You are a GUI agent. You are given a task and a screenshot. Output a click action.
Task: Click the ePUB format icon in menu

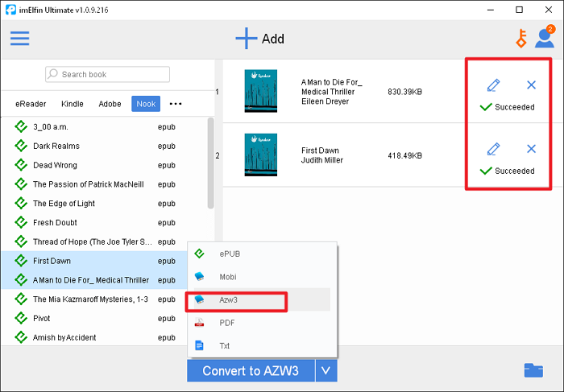pos(199,254)
